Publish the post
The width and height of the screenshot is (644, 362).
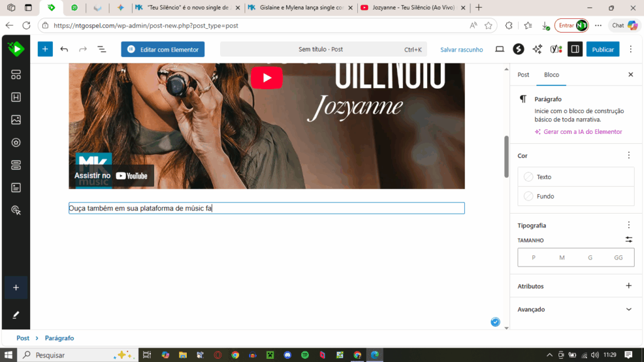602,49
